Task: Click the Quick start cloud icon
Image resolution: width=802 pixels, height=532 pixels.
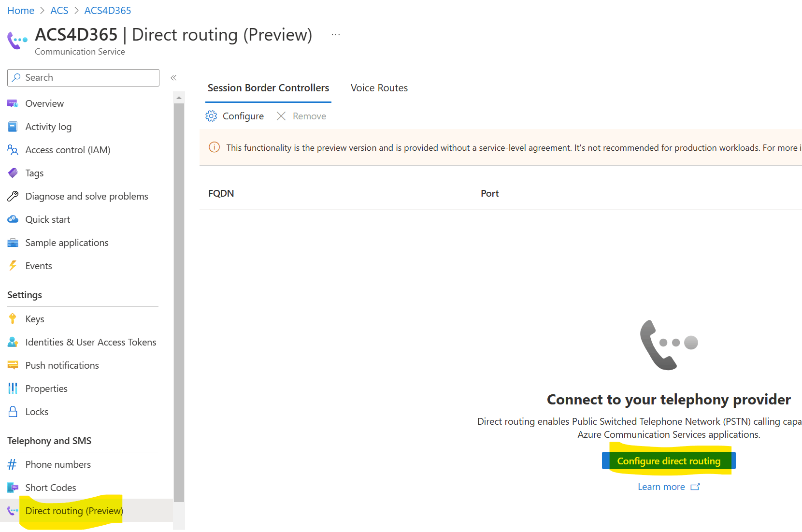Action: point(13,219)
